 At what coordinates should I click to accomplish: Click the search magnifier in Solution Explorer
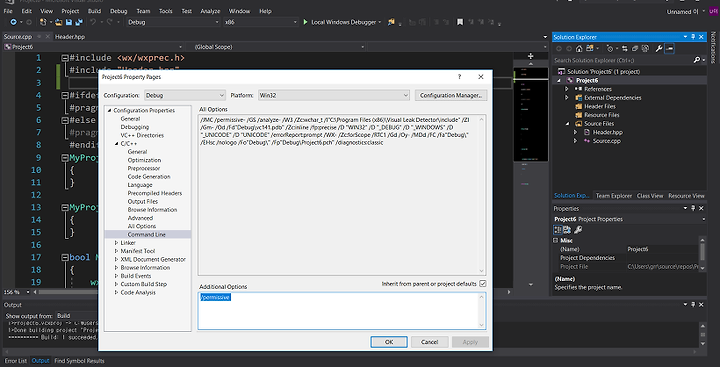tap(697, 60)
